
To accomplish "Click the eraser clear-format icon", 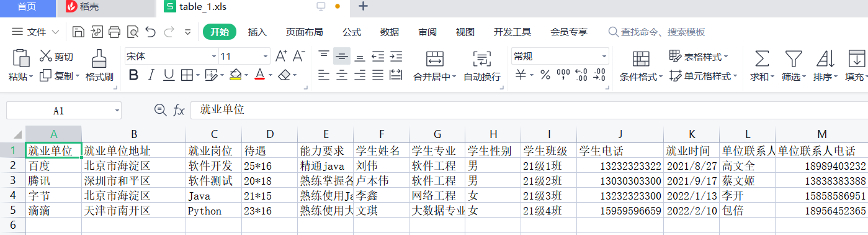I will tap(284, 75).
